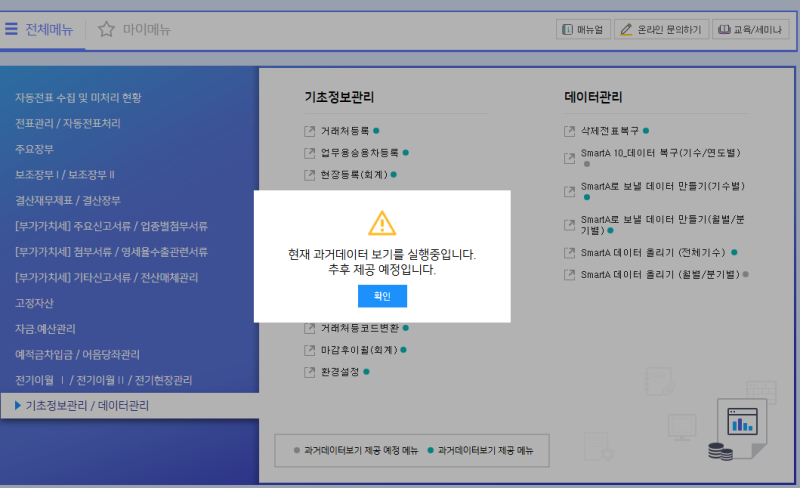800x488 pixels.
Task: Open 보조장부 I / 보조장부 II menu
Action: point(65,175)
